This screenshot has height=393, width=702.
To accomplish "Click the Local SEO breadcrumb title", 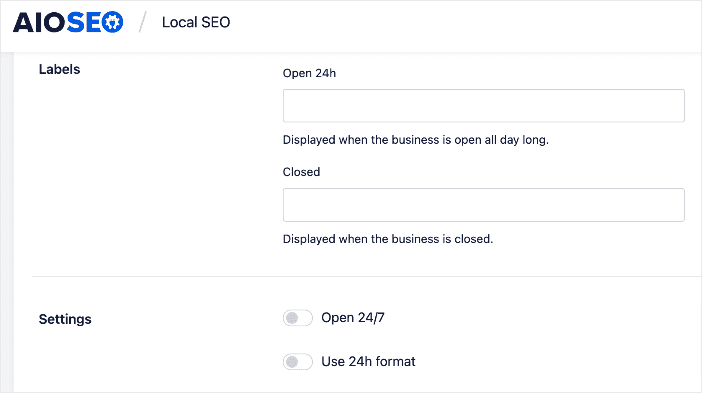I will (196, 22).
